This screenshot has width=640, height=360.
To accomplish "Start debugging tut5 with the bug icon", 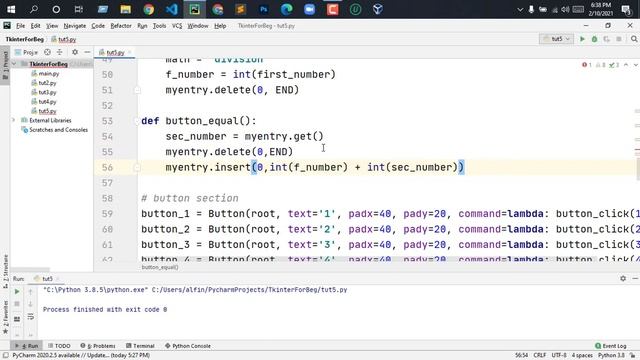I will (x=594, y=39).
